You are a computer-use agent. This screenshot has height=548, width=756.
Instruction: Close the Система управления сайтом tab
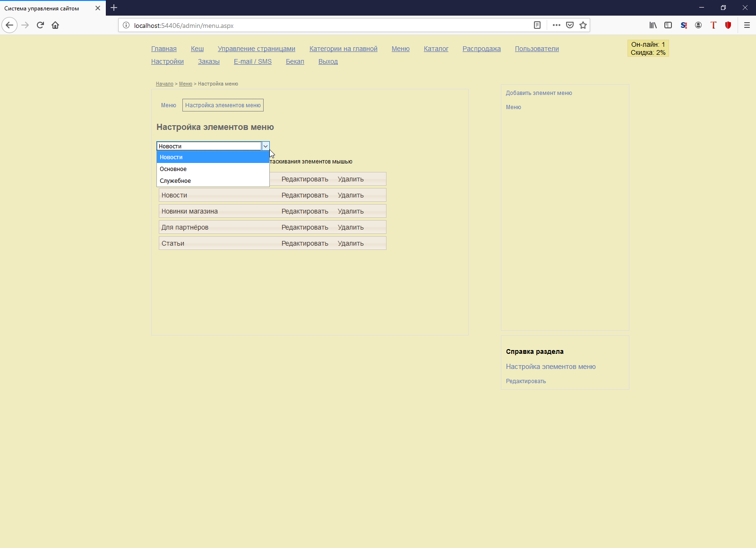[98, 8]
